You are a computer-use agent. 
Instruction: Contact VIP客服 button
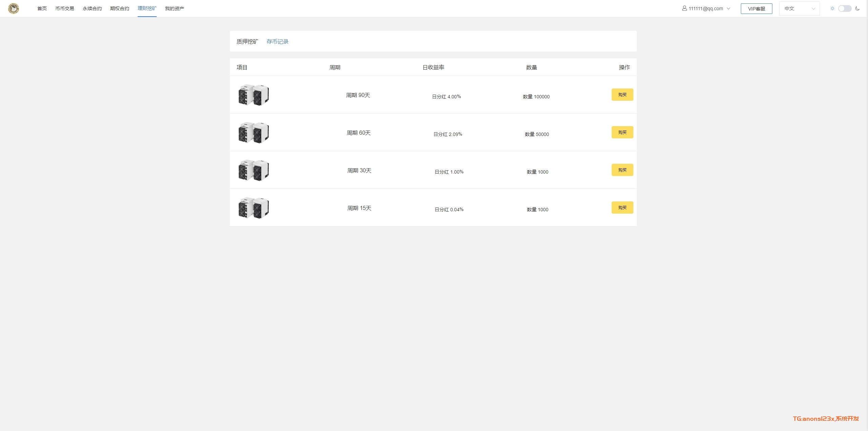click(756, 8)
